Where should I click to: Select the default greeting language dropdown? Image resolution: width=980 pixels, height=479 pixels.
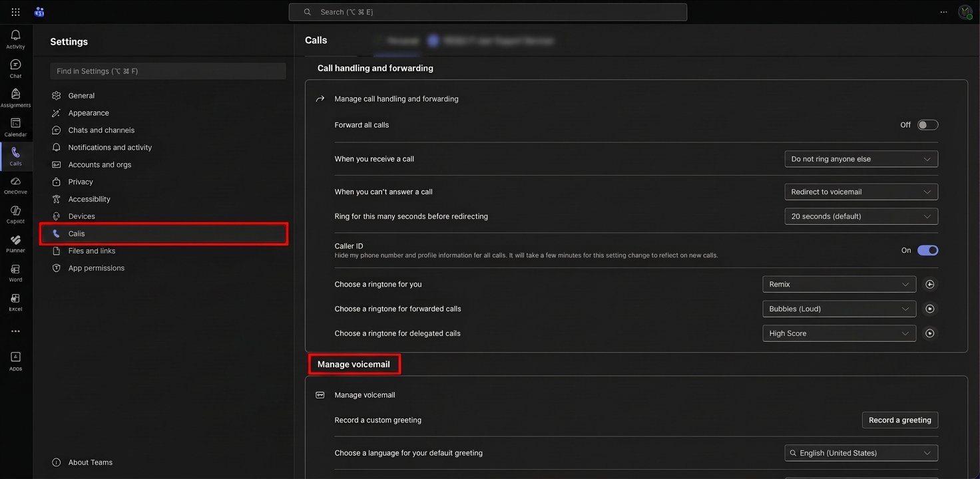tap(861, 453)
